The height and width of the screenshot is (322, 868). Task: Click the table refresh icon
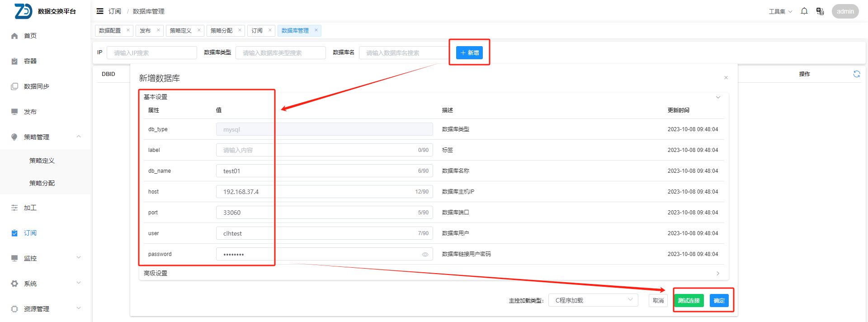click(x=856, y=74)
